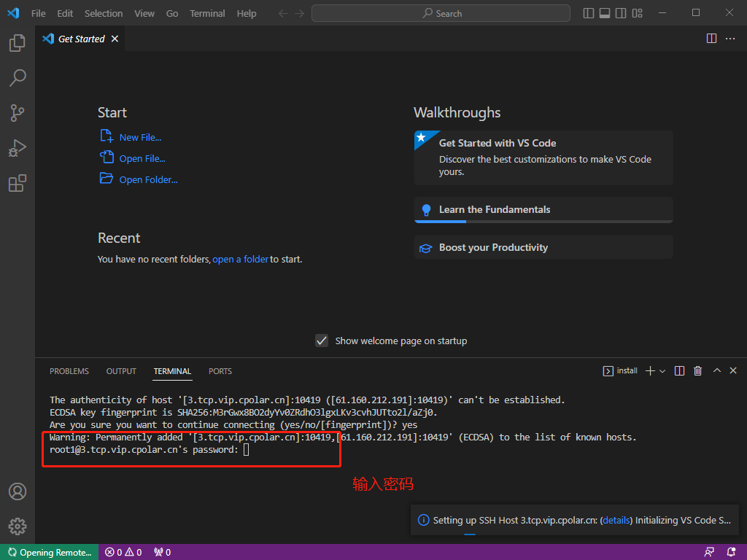Toggle the panel layout in title bar
The height and width of the screenshot is (560, 747).
[x=605, y=12]
